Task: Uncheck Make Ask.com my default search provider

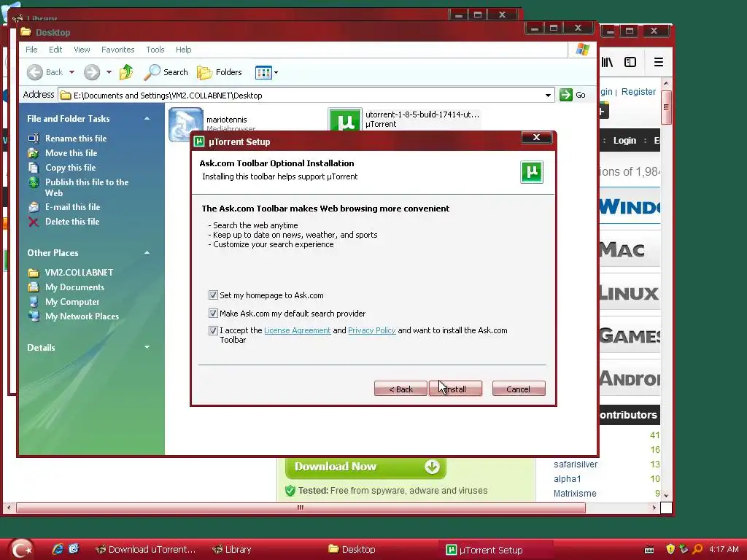Action: pyautogui.click(x=214, y=314)
